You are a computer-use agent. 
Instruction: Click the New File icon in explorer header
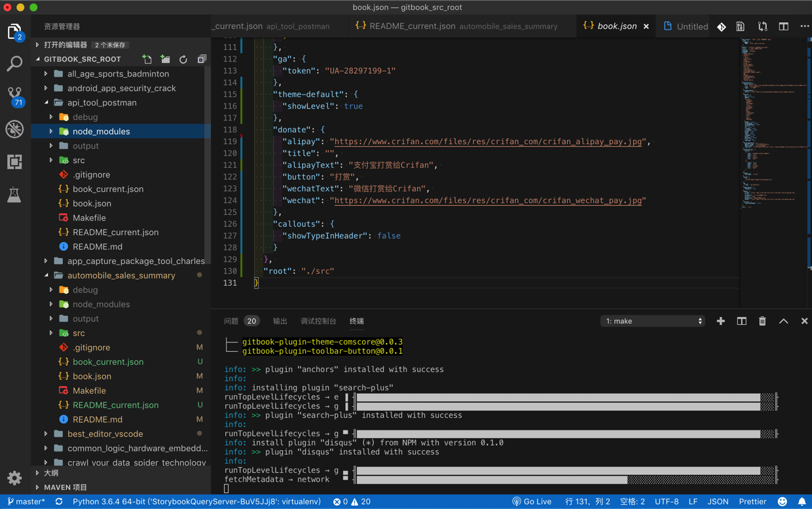[147, 59]
